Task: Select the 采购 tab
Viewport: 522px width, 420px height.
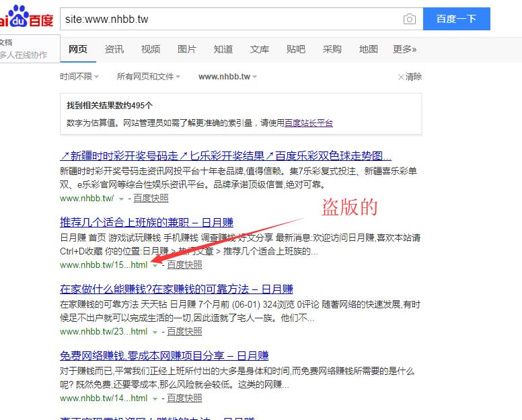Action: click(x=332, y=49)
